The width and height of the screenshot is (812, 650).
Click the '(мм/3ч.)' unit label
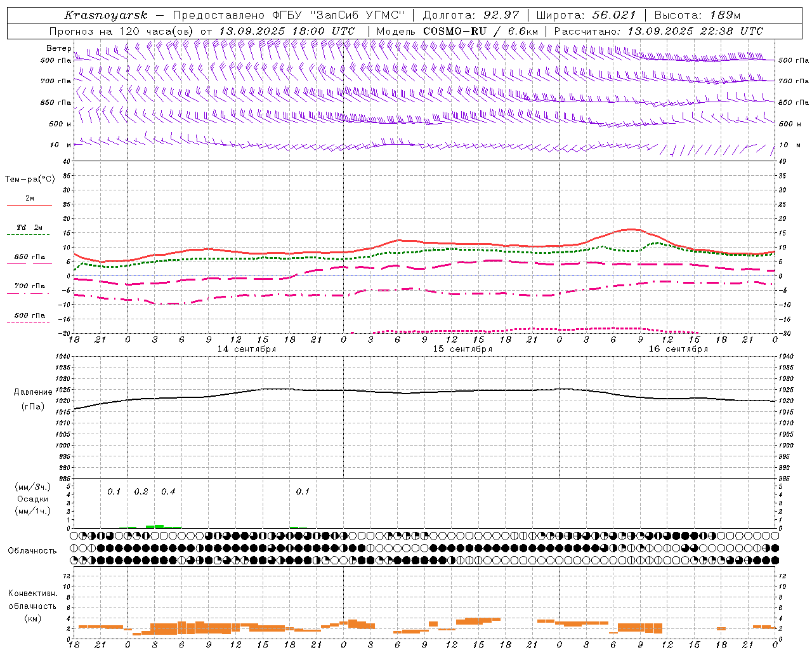click(33, 487)
